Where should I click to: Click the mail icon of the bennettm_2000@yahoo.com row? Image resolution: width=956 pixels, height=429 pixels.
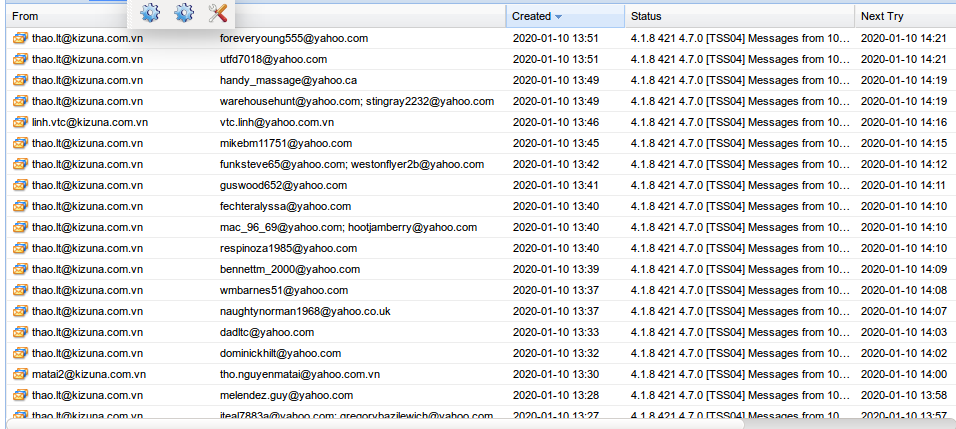pos(20,269)
